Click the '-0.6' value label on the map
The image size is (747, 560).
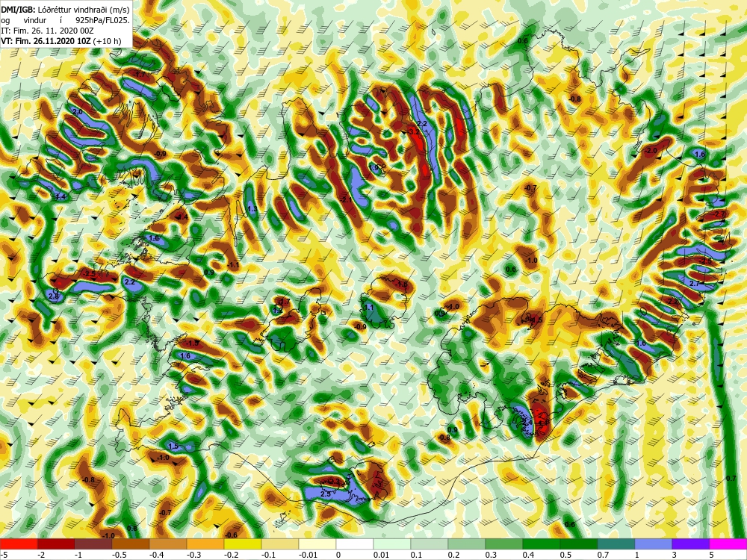[231, 535]
